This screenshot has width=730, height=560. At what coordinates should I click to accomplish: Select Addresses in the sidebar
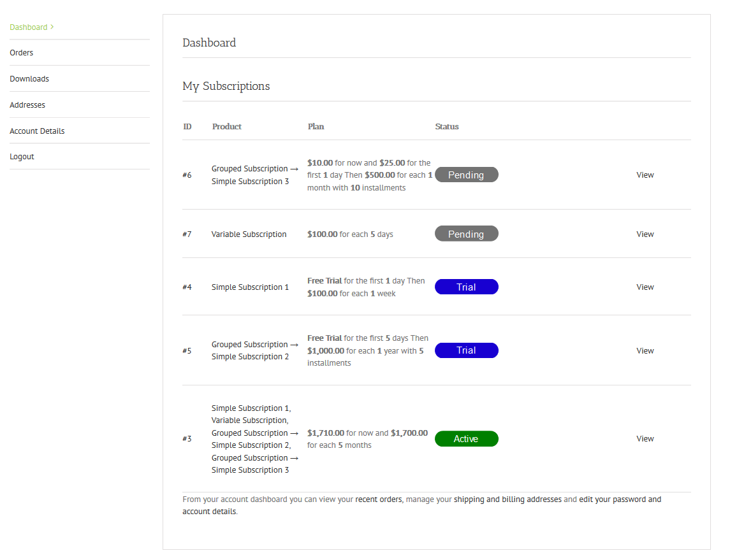coord(27,104)
